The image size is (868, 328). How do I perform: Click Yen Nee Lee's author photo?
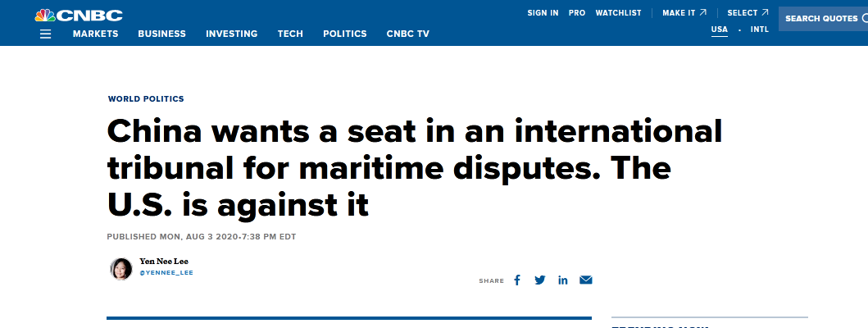tap(121, 268)
